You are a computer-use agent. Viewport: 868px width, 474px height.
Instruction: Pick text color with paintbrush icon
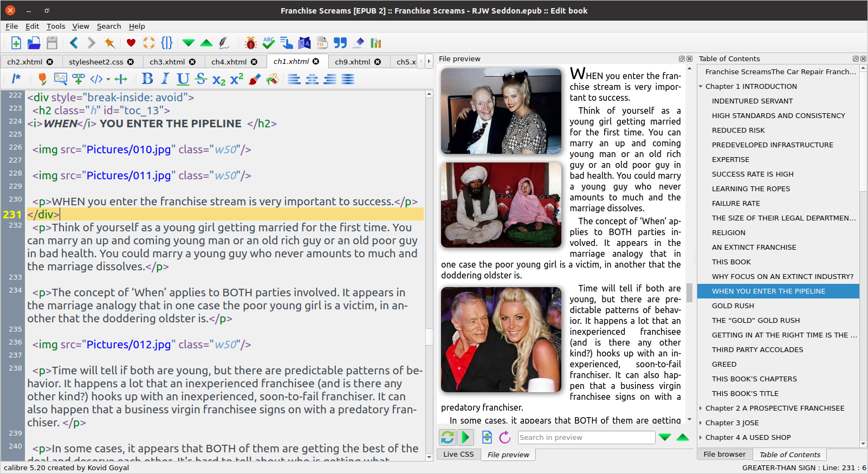254,79
